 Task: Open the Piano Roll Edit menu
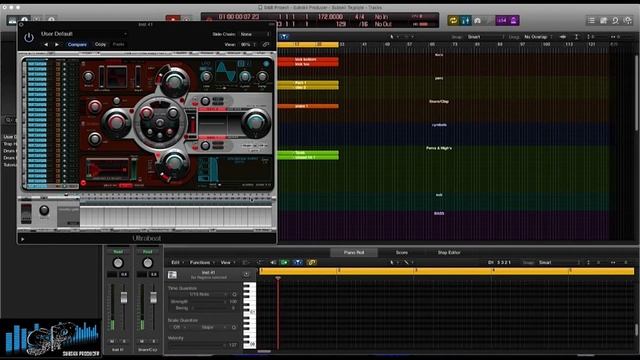178,262
